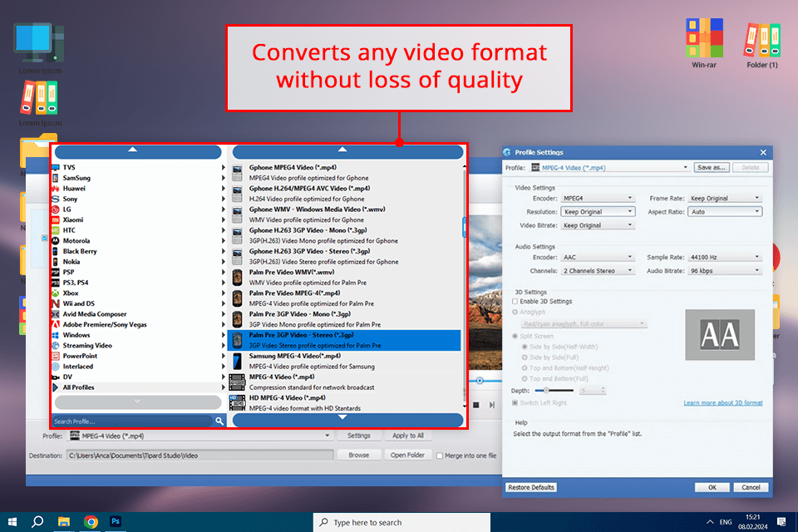The image size is (798, 532).
Task: Open the Folder (1) desktop icon
Action: tap(762, 40)
